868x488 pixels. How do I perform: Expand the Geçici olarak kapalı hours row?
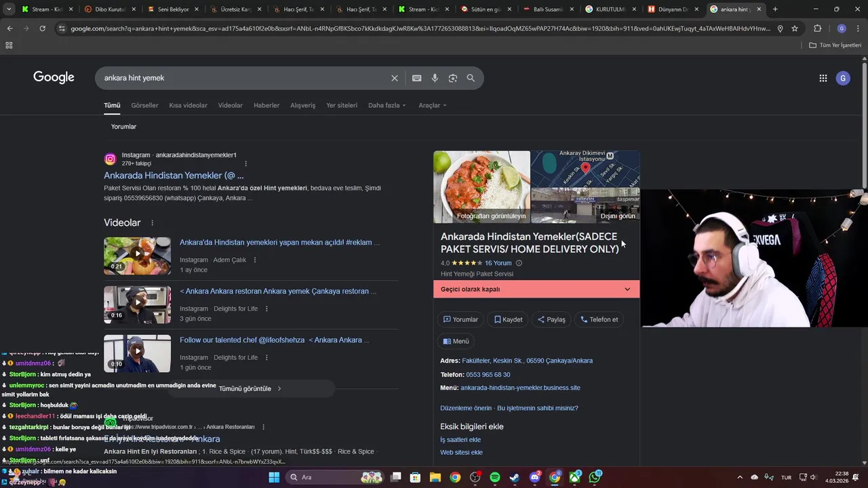click(x=536, y=289)
